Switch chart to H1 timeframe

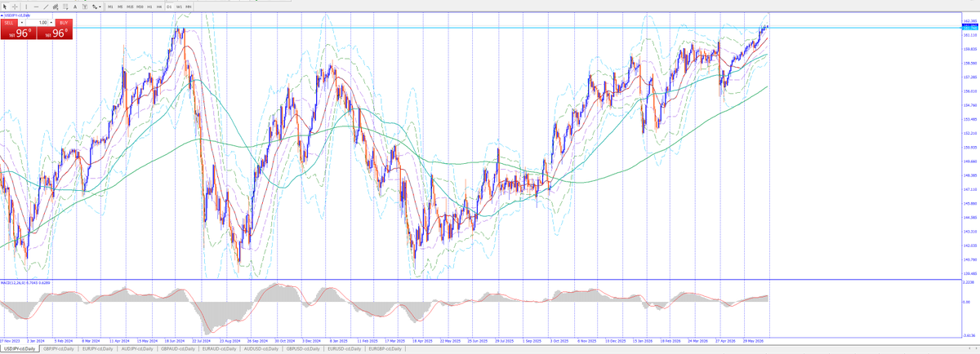(149, 7)
